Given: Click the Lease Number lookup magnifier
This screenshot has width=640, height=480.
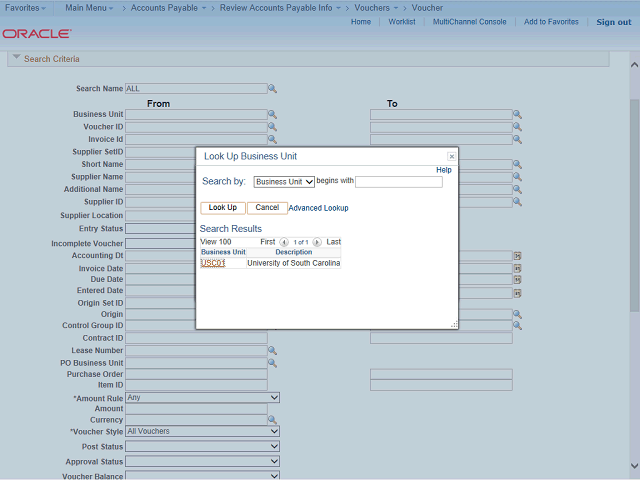Looking at the screenshot, I should (272, 351).
